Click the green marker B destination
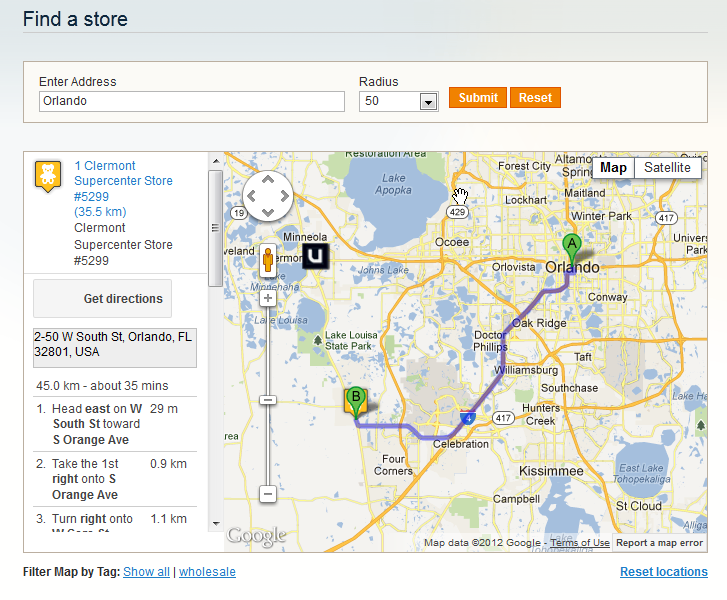 [x=356, y=402]
